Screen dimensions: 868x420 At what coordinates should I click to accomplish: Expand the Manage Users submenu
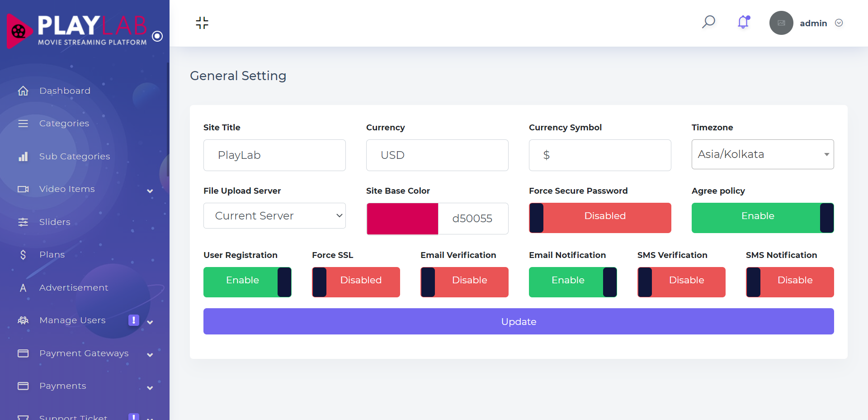tap(150, 322)
